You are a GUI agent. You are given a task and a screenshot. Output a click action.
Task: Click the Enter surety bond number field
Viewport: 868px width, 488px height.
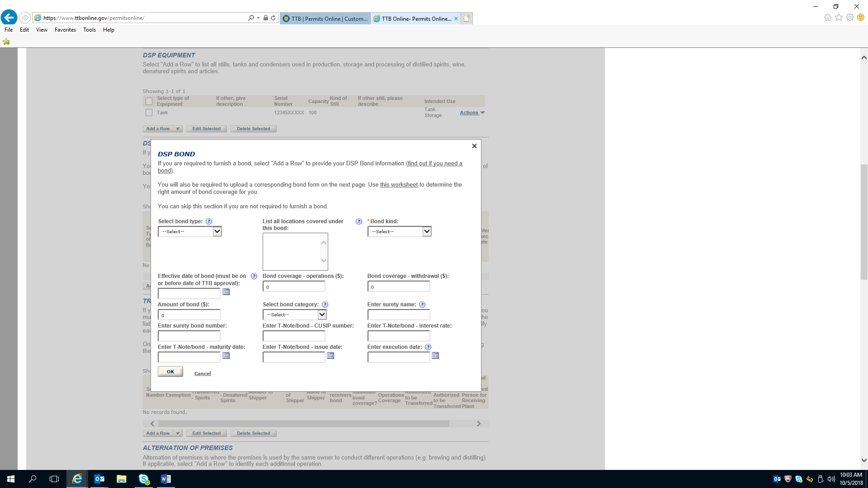189,336
